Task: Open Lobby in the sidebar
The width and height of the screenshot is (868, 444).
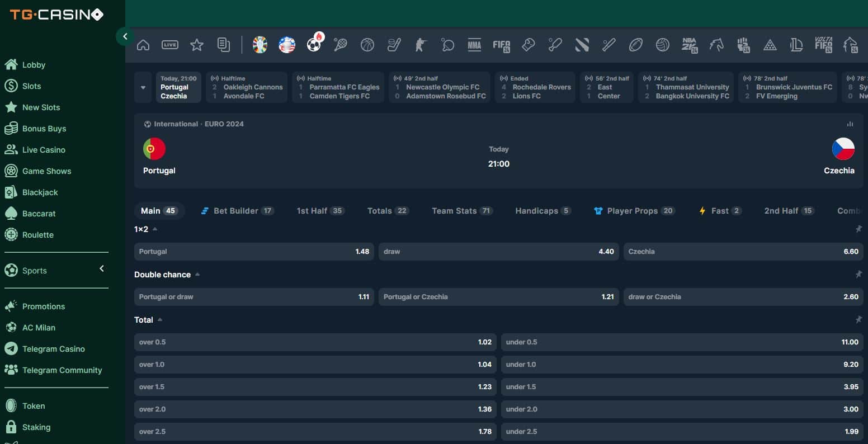Action: coord(25,65)
